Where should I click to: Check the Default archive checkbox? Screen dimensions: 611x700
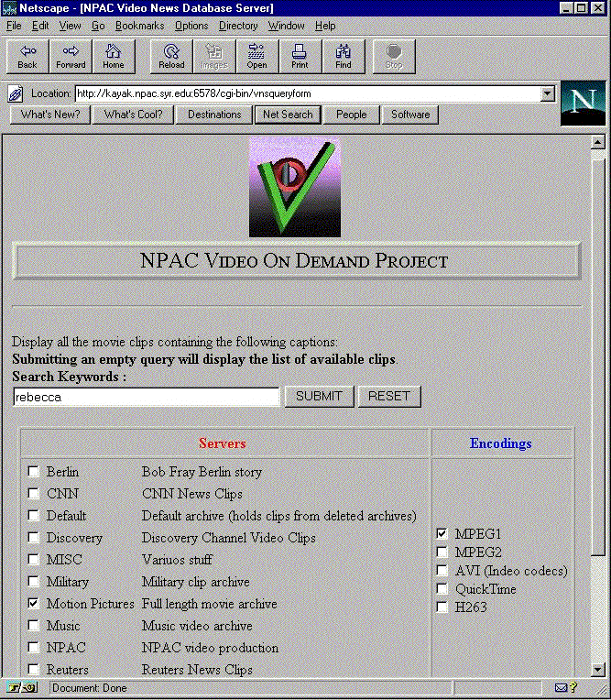coord(33,515)
